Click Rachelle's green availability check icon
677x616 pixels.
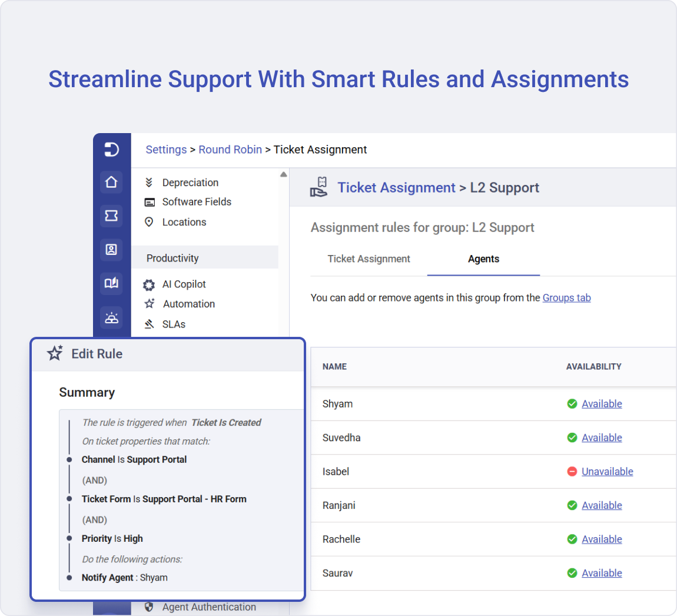(572, 539)
